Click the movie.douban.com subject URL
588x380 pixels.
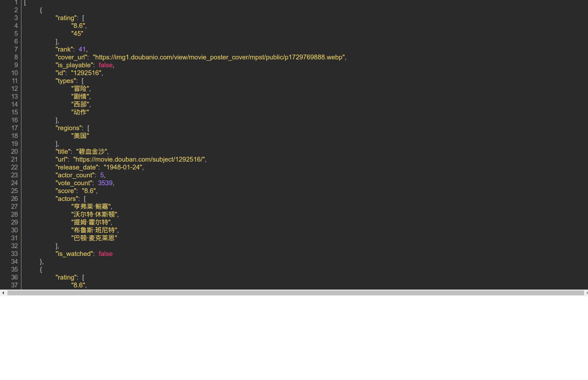[x=139, y=159]
